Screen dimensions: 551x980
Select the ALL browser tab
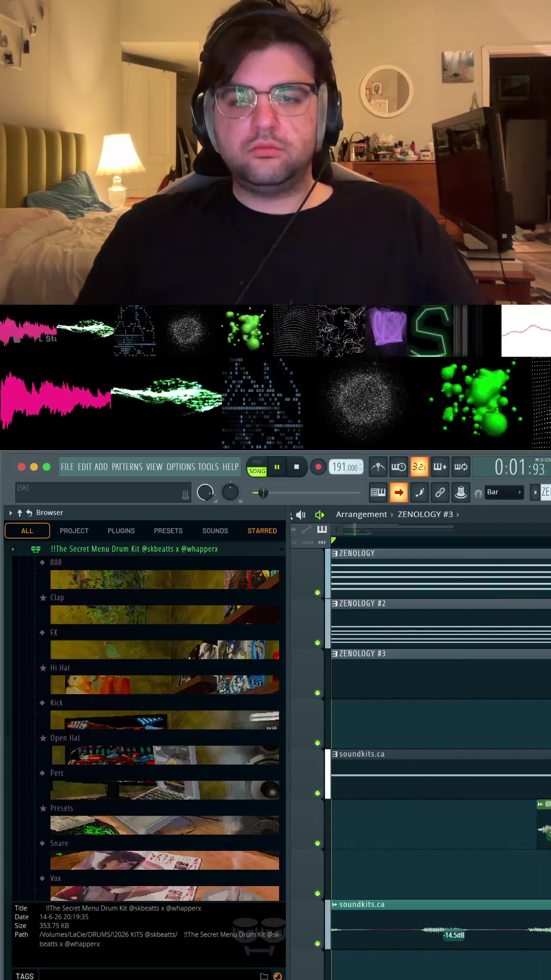(x=27, y=531)
